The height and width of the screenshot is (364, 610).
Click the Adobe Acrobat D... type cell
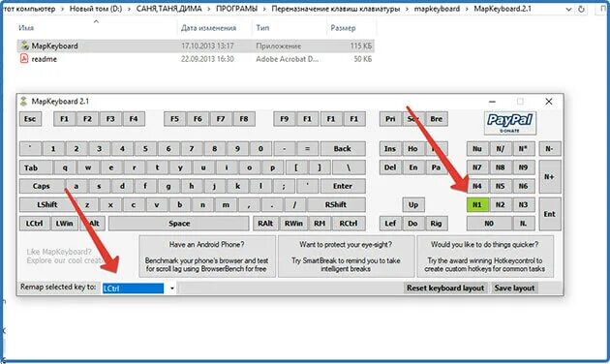288,59
